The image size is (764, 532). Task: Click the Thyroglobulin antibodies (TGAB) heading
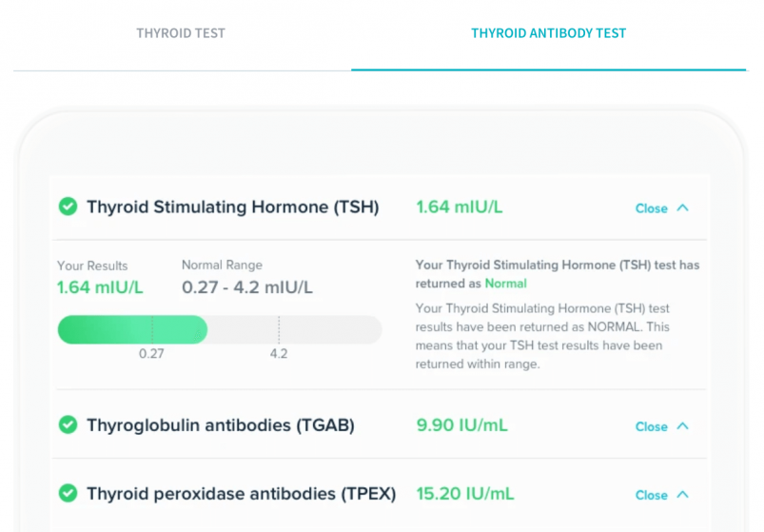click(x=221, y=425)
